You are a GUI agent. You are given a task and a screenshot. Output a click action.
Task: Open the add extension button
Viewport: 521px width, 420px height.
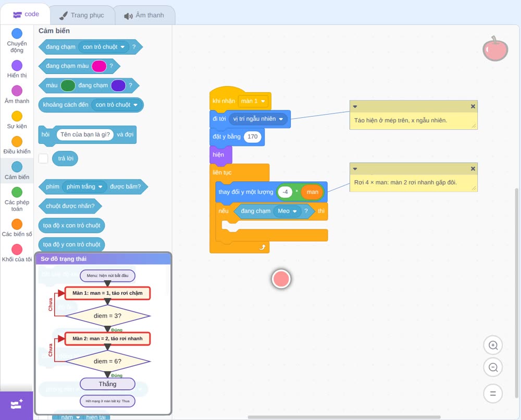point(17,405)
